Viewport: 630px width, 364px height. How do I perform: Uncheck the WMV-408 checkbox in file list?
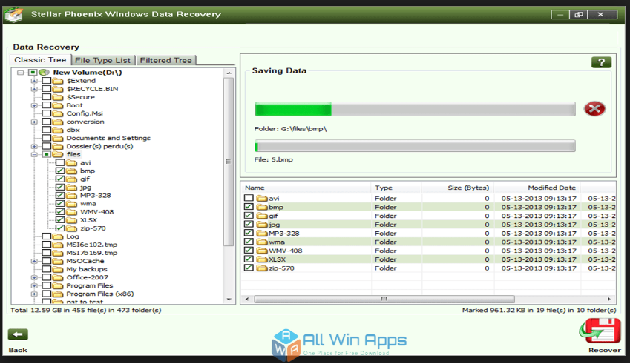coord(249,250)
